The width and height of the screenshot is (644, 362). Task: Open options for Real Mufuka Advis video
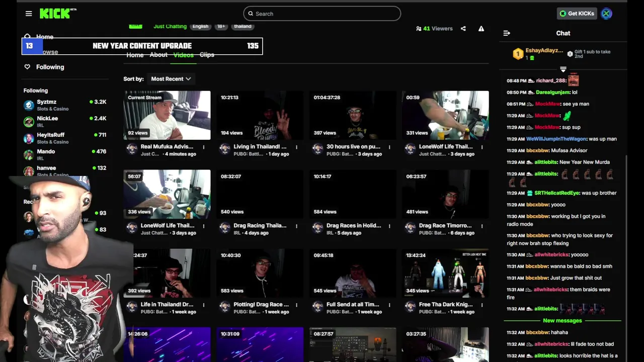click(204, 147)
